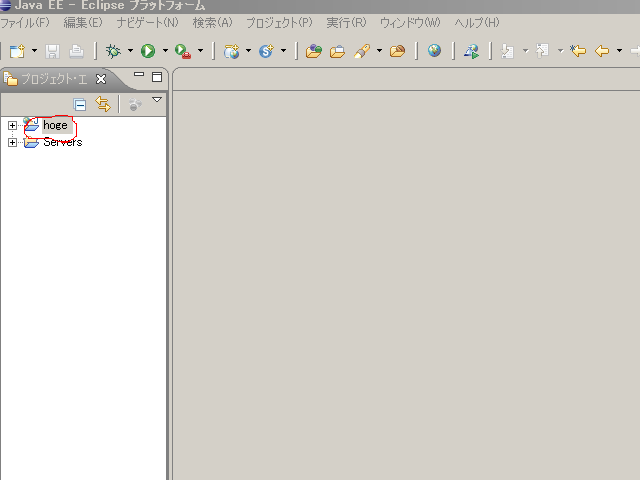Click Collapse All in Project Explorer
640x480 pixels.
pos(80,105)
